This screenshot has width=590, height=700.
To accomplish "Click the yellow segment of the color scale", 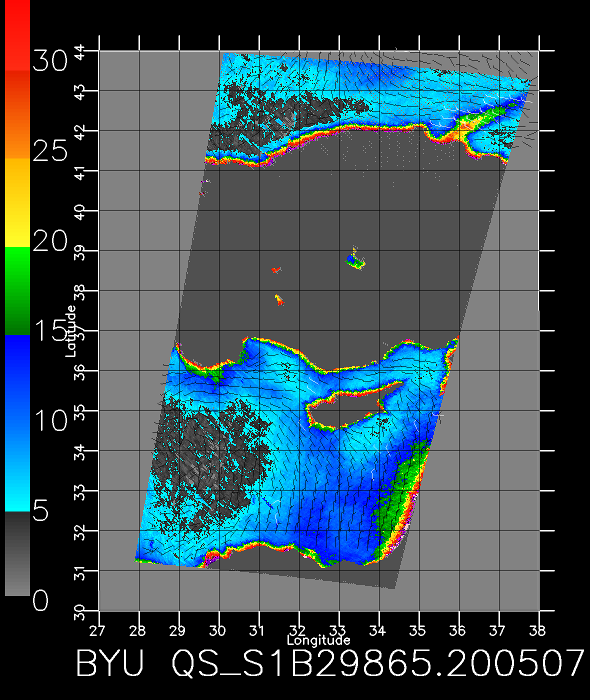I will point(17,203).
